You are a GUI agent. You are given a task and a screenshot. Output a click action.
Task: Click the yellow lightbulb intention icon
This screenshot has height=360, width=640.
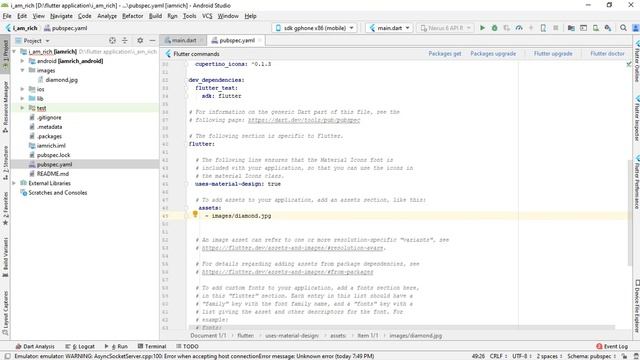click(x=195, y=214)
